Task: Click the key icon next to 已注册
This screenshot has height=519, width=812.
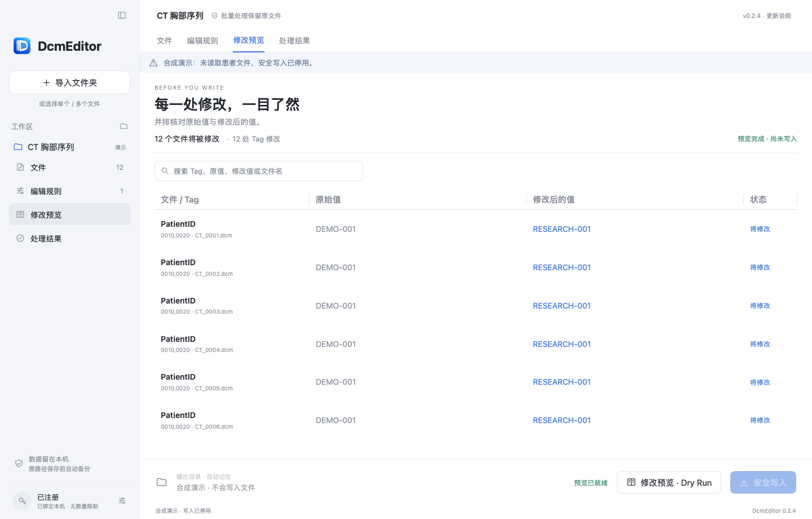Action: coord(22,501)
